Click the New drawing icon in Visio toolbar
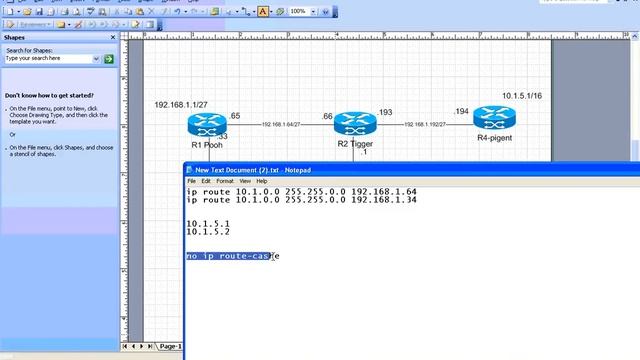Image resolution: width=640 pixels, height=360 pixels. [x=10, y=12]
